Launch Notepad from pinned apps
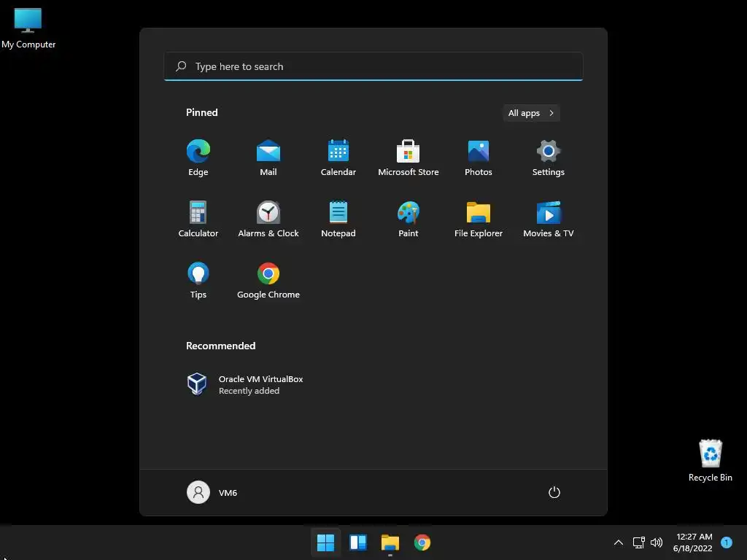Screen dimensions: 747x560 [x=338, y=219]
